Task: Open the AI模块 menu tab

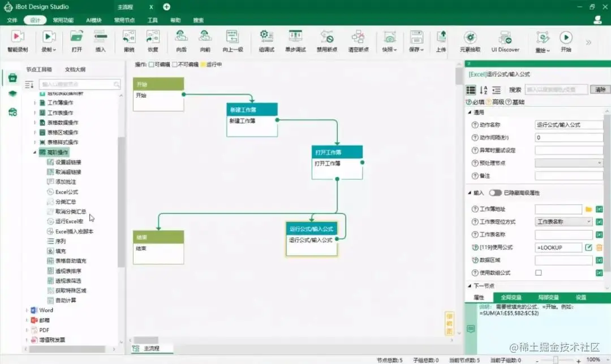Action: pyautogui.click(x=94, y=20)
